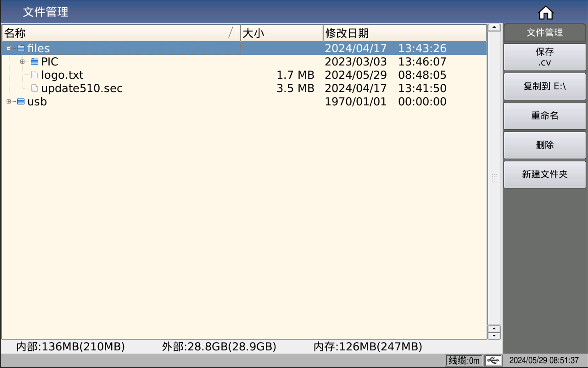Image resolution: width=588 pixels, height=368 pixels.
Task: Open the 线缆:0m cable setting
Action: pyautogui.click(x=464, y=360)
